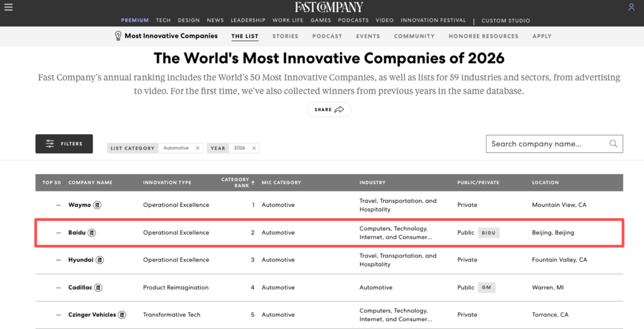Image resolution: width=644 pixels, height=329 pixels.
Task: Click the share arrow icon
Action: tap(340, 109)
